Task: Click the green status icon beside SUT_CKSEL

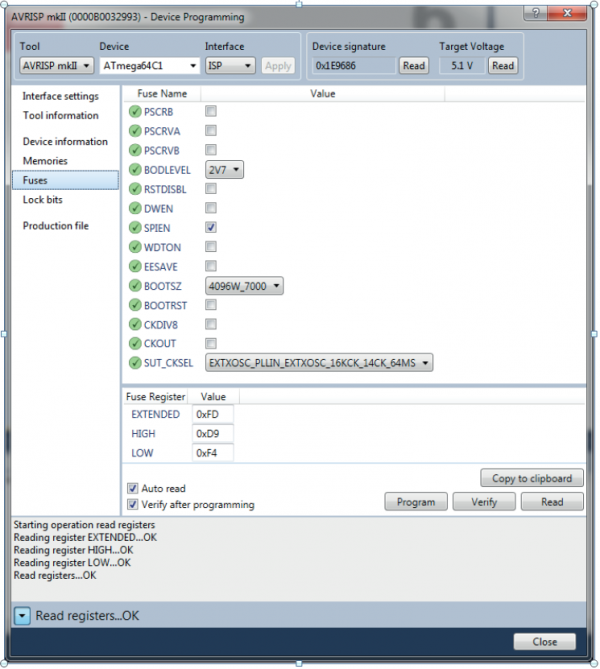Action: (x=135, y=363)
